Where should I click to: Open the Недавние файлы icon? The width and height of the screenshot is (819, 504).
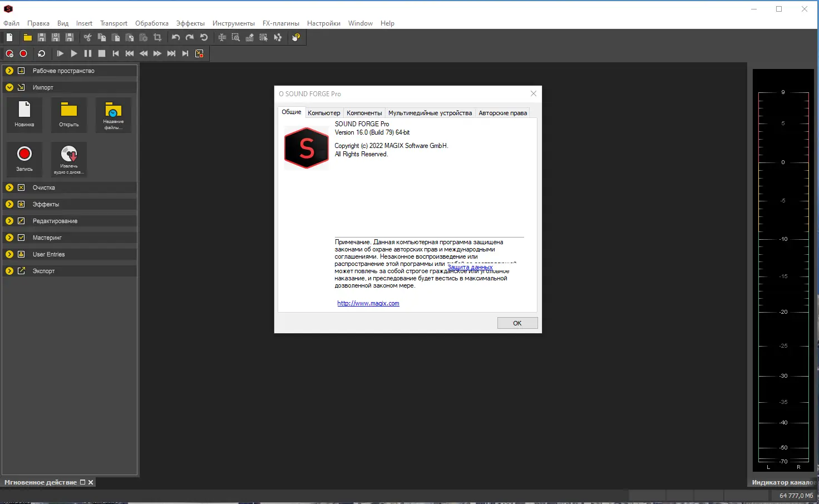pos(113,115)
